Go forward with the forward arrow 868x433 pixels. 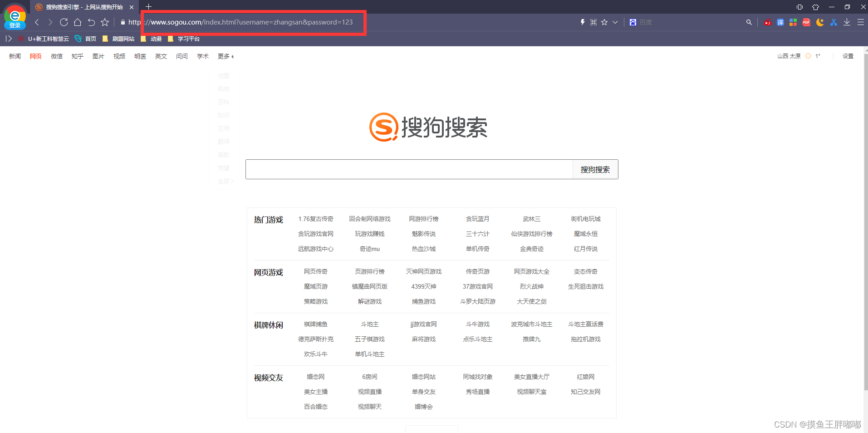(x=50, y=22)
